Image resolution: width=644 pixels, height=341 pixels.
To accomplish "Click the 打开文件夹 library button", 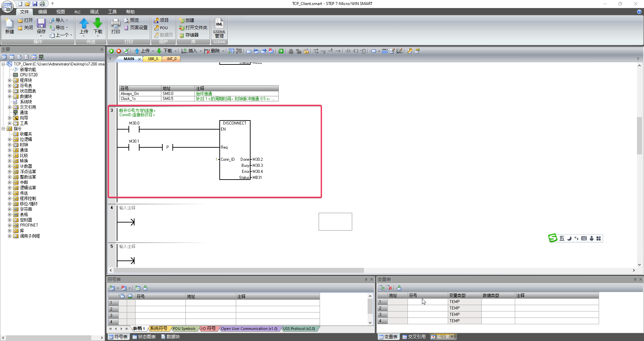I will pos(193,28).
